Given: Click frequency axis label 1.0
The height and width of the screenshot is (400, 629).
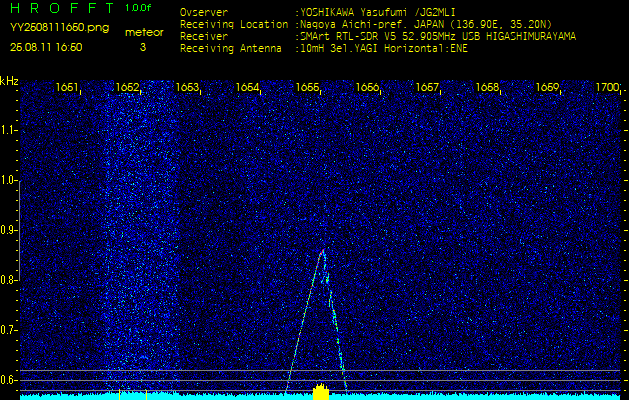Looking at the screenshot, I should click(7, 181).
